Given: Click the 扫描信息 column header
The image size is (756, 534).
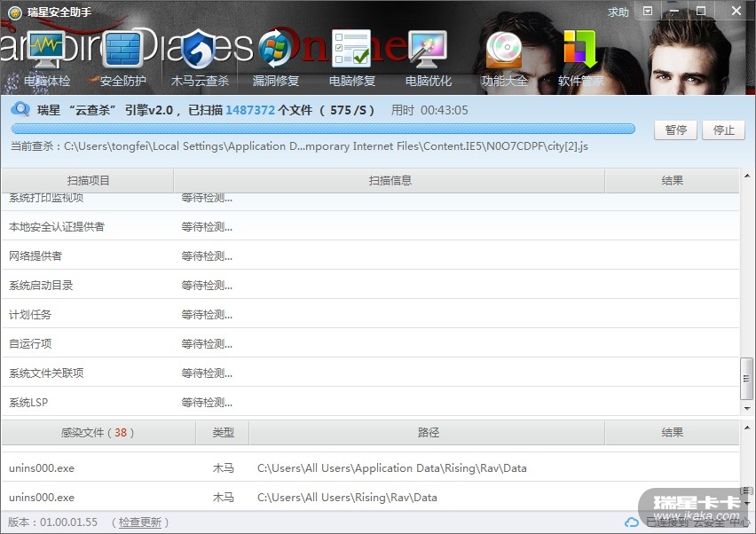Looking at the screenshot, I should tap(390, 181).
